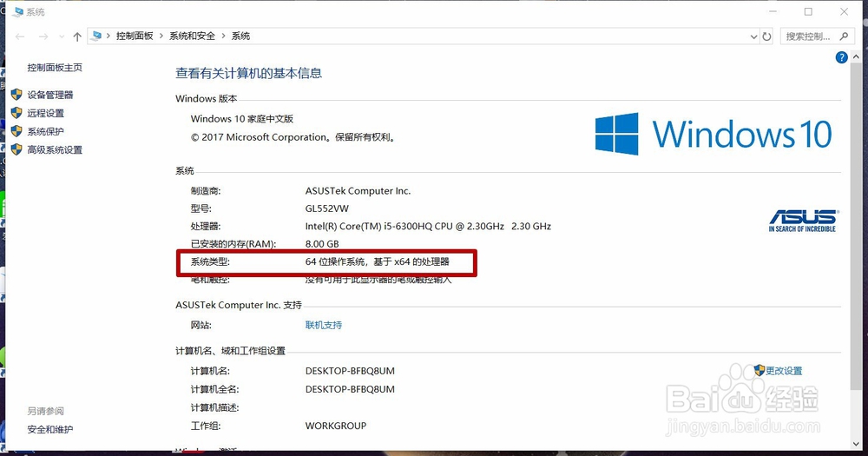Image resolution: width=868 pixels, height=456 pixels.
Task: Open 系统保护 link
Action: pyautogui.click(x=45, y=131)
